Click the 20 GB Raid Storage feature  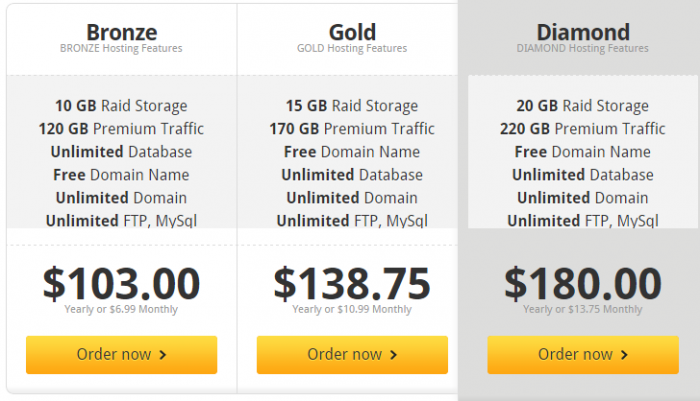(582, 105)
